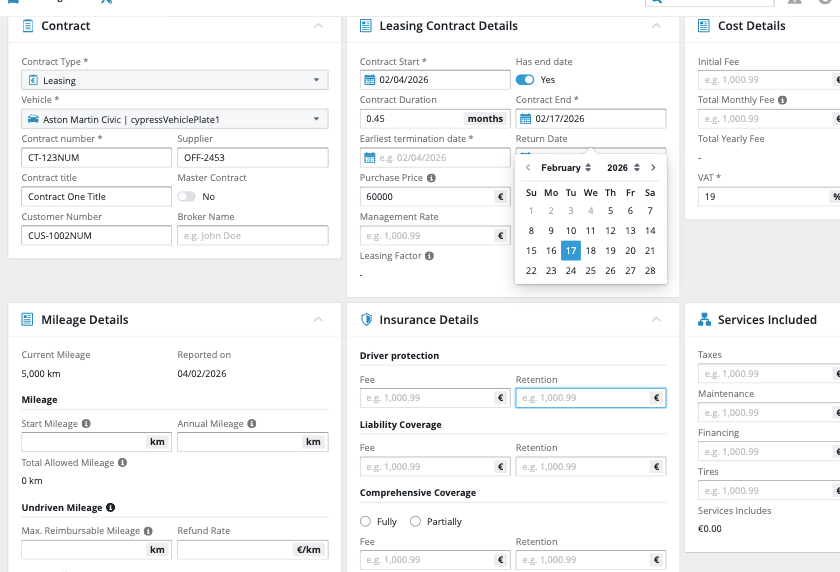
Task: Collapse the Leasing Contract Details panel
Action: [x=656, y=26]
